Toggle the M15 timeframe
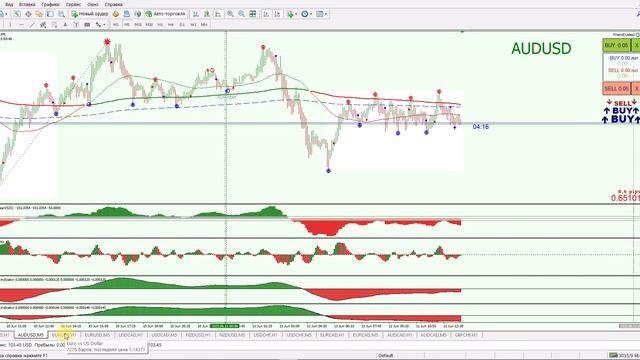The width and height of the screenshot is (640, 360). (138, 24)
